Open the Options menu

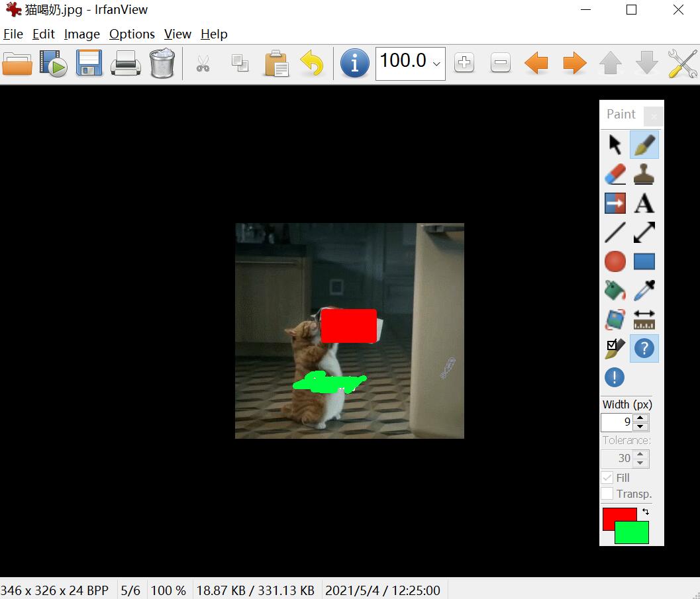(132, 34)
